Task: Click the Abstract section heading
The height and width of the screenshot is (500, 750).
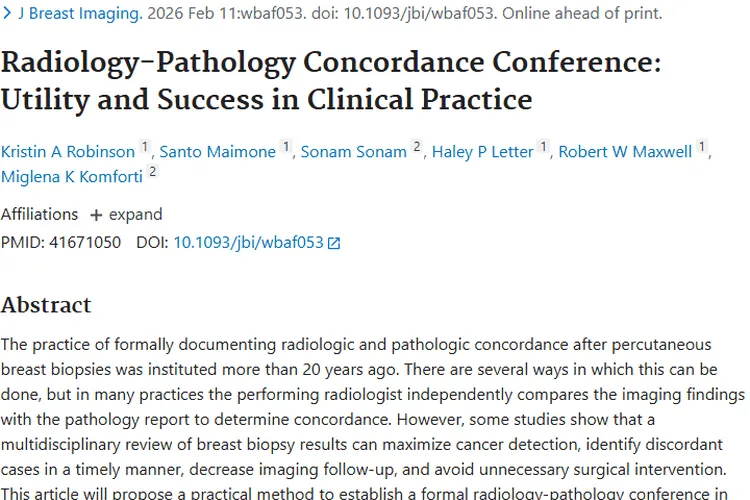Action: (46, 305)
